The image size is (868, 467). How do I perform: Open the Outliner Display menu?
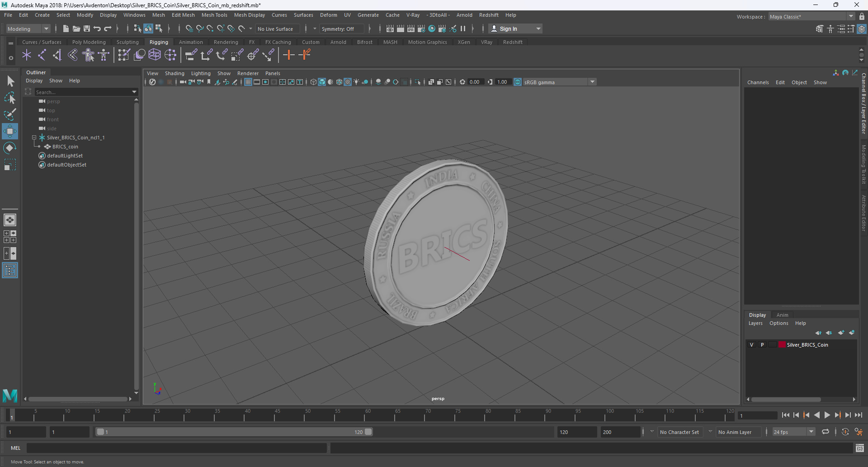point(34,81)
